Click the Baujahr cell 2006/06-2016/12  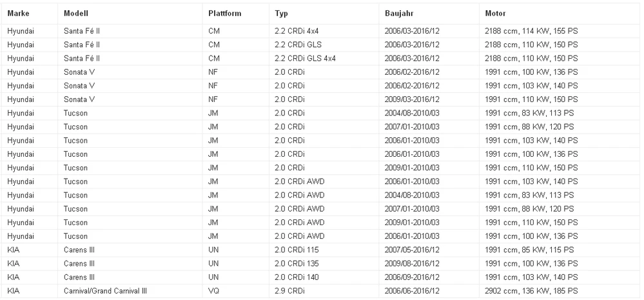click(412, 291)
